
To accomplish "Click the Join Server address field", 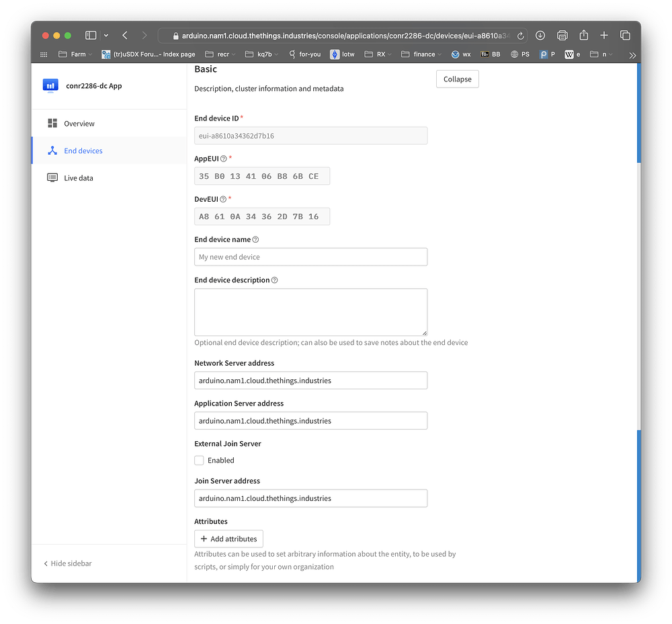I will (x=310, y=498).
